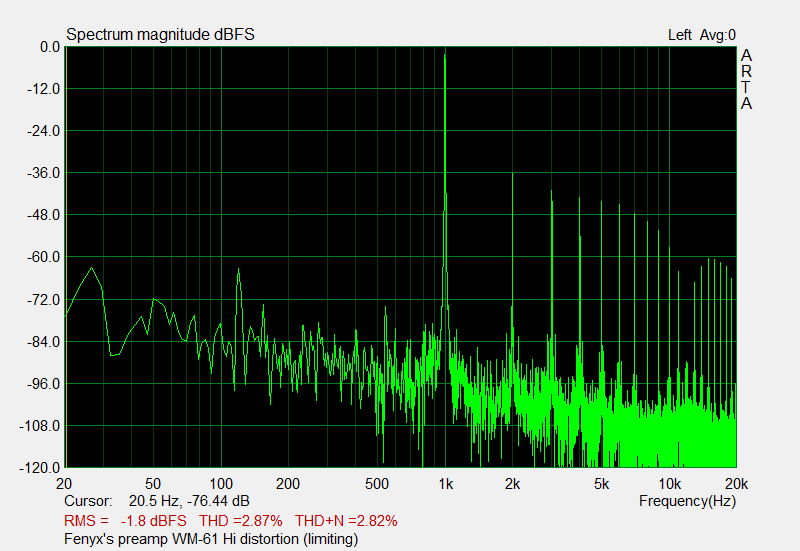The width and height of the screenshot is (800, 551).
Task: Click the 'Spectrum magnitude dBFS' title text
Action: coord(160,35)
